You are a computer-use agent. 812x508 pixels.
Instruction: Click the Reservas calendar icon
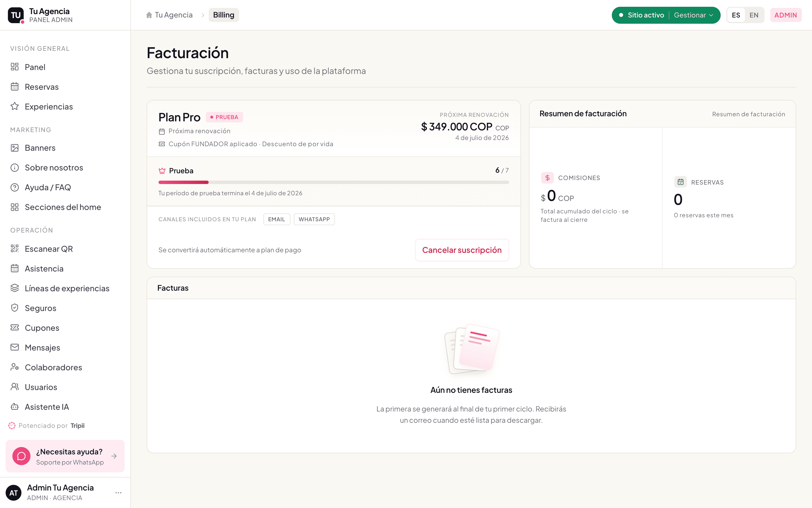14,87
